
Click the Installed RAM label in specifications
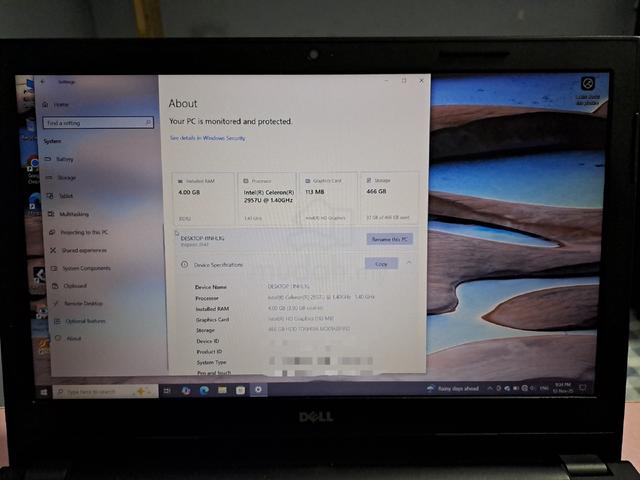coord(212,309)
